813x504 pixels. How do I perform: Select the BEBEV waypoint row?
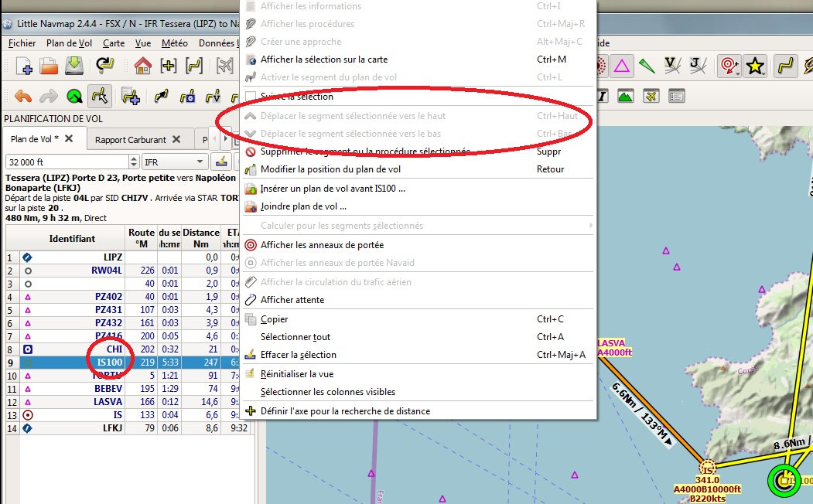coord(130,389)
